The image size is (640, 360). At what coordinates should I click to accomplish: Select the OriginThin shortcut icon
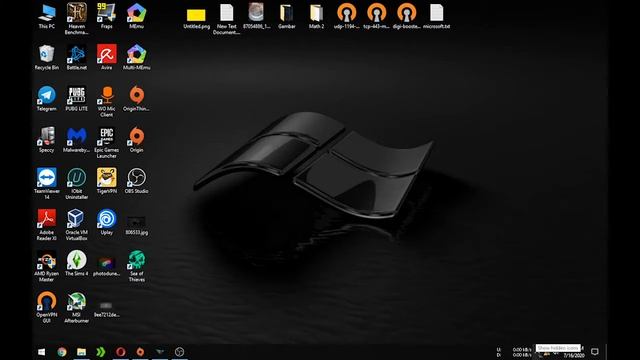tap(136, 99)
